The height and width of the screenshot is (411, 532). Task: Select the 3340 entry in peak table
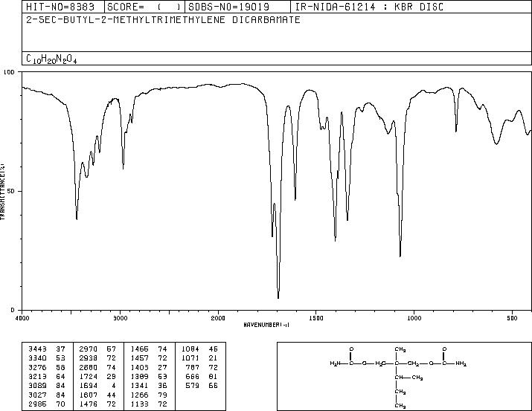(x=38, y=357)
